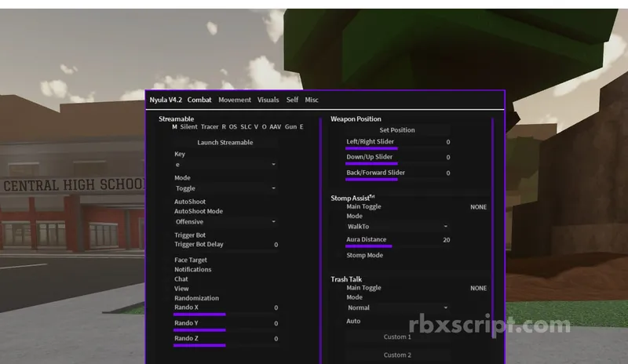Open the Misc tab
628x364 pixels.
[x=311, y=100]
